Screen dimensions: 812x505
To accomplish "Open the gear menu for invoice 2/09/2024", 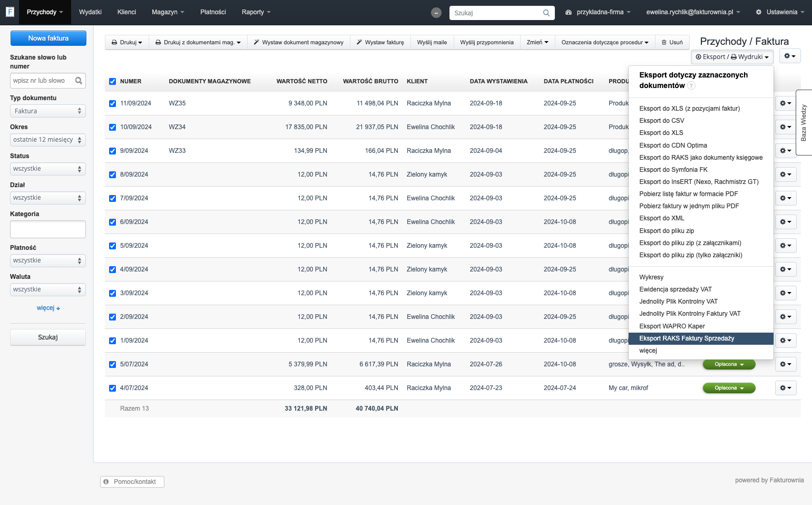I will pos(786,317).
